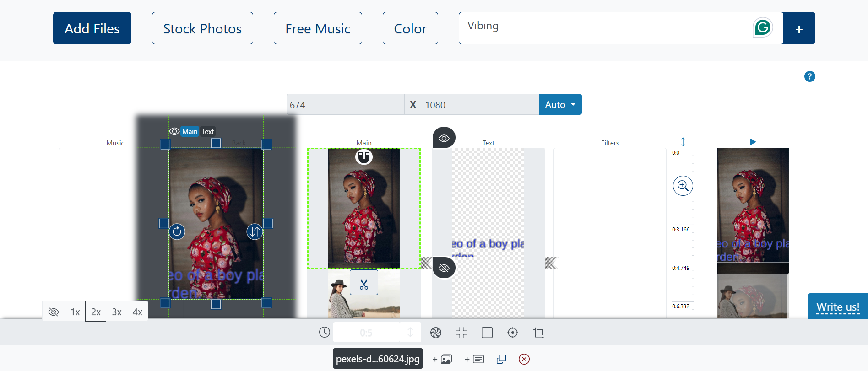Click the magnet icon on the Main clip
Viewport: 868px width, 371px height.
pyautogui.click(x=364, y=157)
